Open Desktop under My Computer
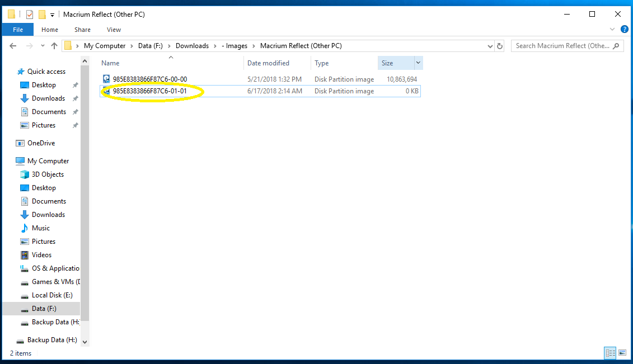Image resolution: width=633 pixels, height=364 pixels. tap(44, 188)
